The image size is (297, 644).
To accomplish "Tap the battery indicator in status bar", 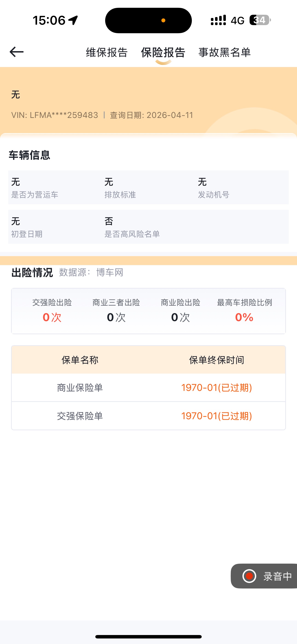I will point(260,20).
